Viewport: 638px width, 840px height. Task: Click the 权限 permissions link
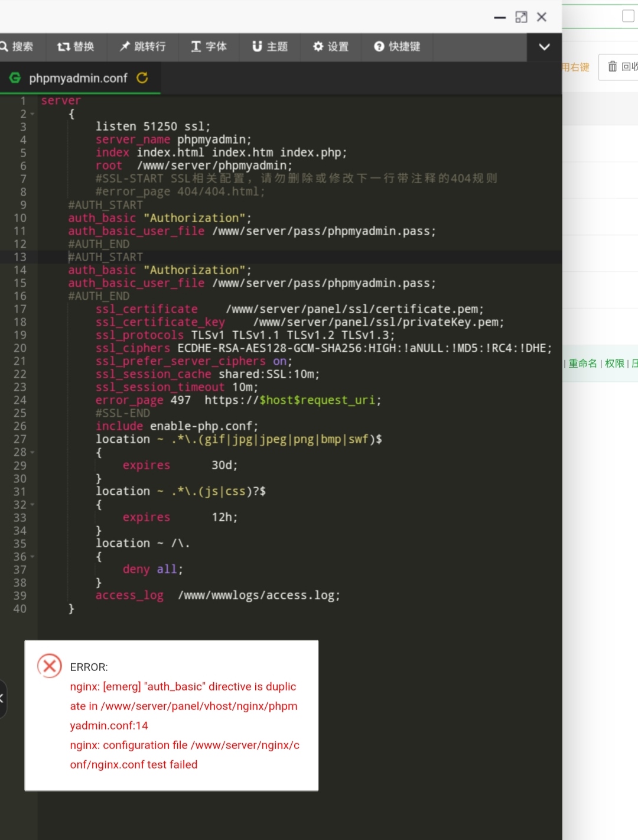614,364
